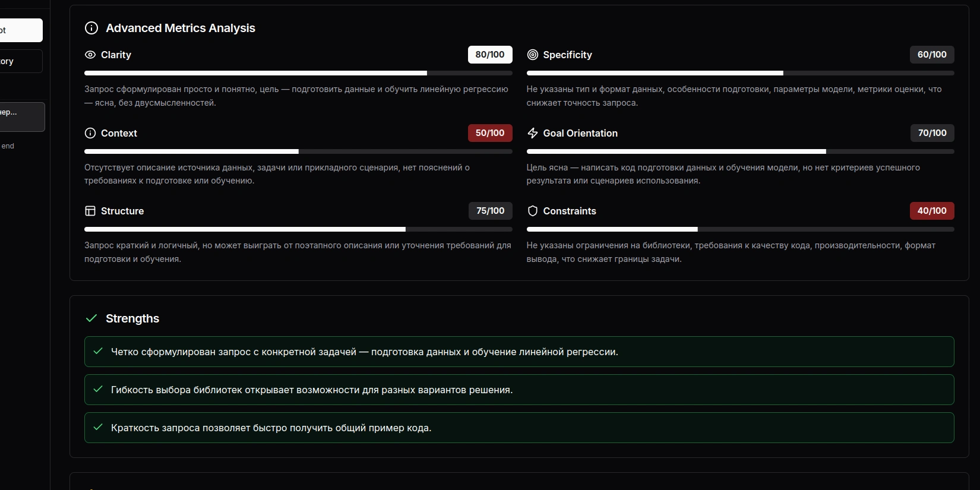Click the 'Goal Orientation' metric label
The image size is (980, 490).
580,133
